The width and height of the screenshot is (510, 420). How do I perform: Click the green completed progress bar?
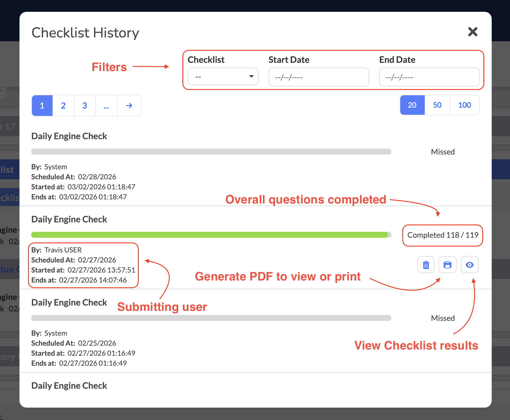211,235
